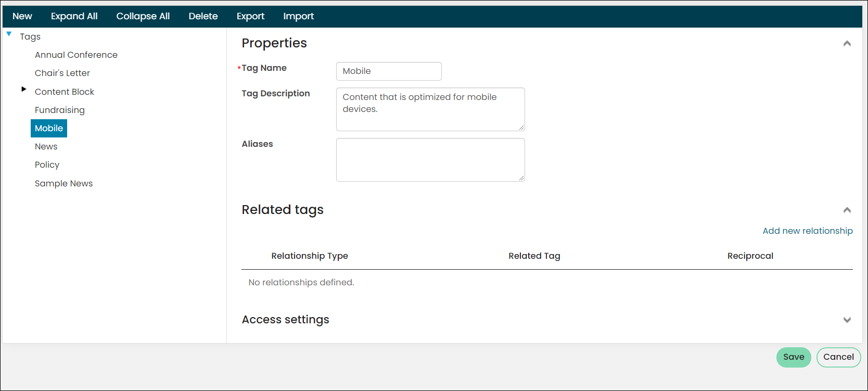Screen dimensions: 868x391
Task: Expand the Access settings section chevron
Action: (847, 320)
